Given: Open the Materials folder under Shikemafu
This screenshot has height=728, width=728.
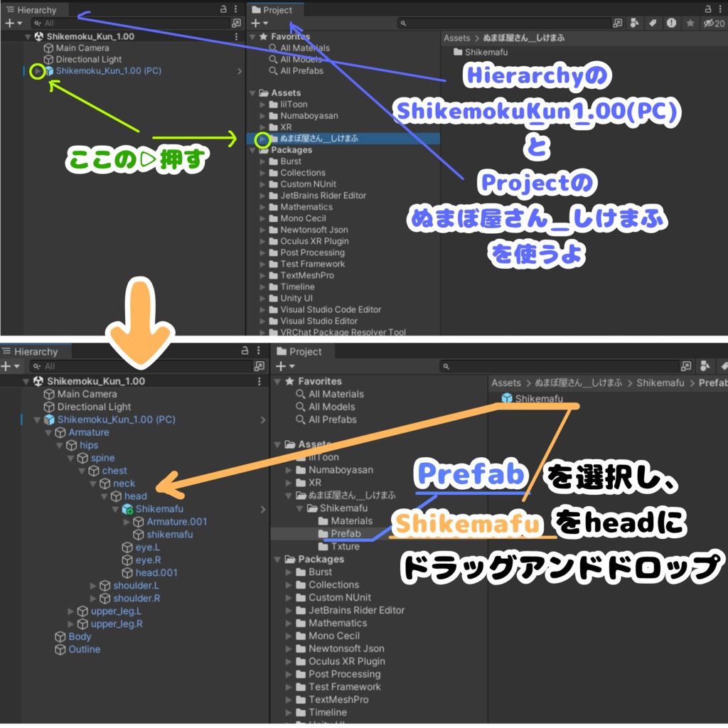Looking at the screenshot, I should click(x=346, y=521).
